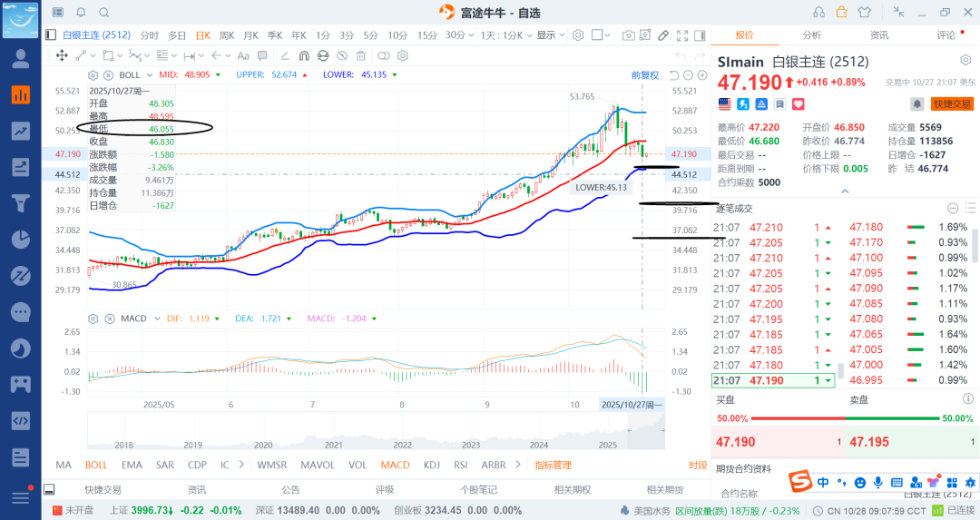980x520 pixels.
Task: Open quote panel settings gear
Action: pos(965,61)
